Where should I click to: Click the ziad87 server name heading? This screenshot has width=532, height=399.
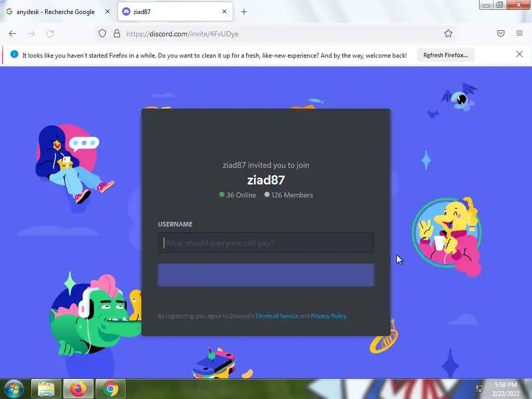tap(266, 180)
